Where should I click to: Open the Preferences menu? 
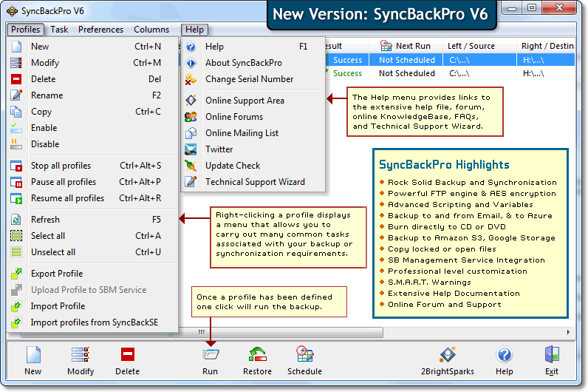coord(100,30)
